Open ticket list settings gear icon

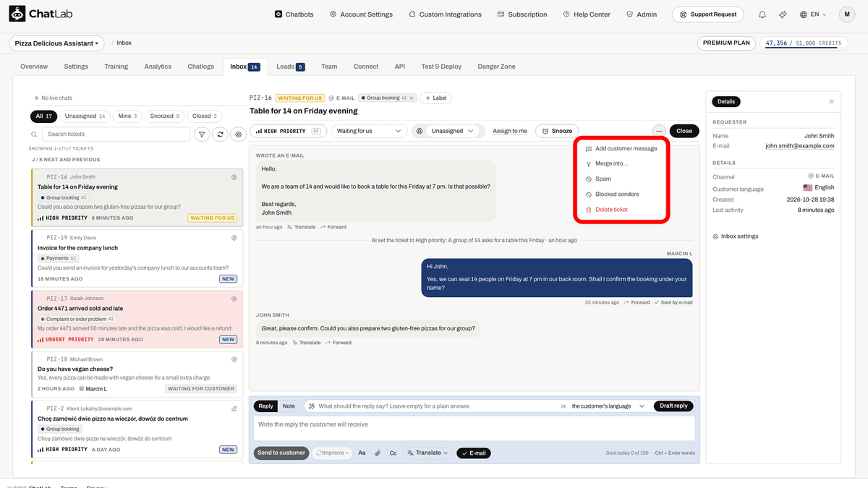238,134
